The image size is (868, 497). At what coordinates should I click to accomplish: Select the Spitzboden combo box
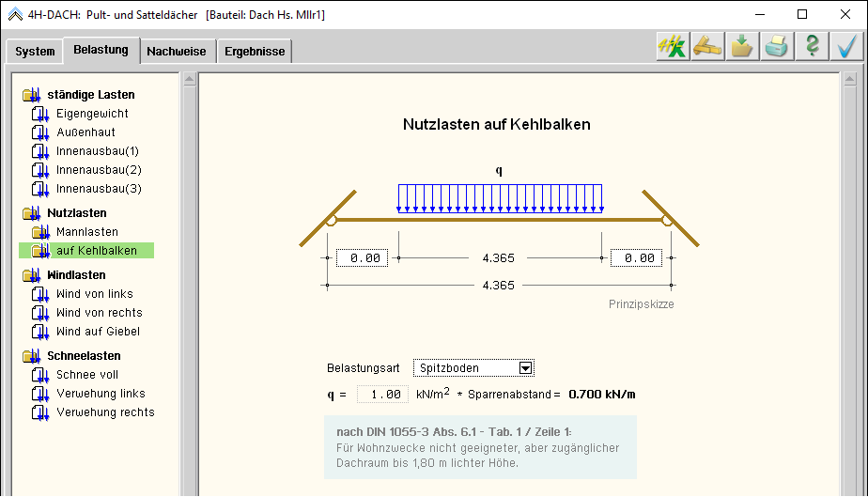(466, 368)
